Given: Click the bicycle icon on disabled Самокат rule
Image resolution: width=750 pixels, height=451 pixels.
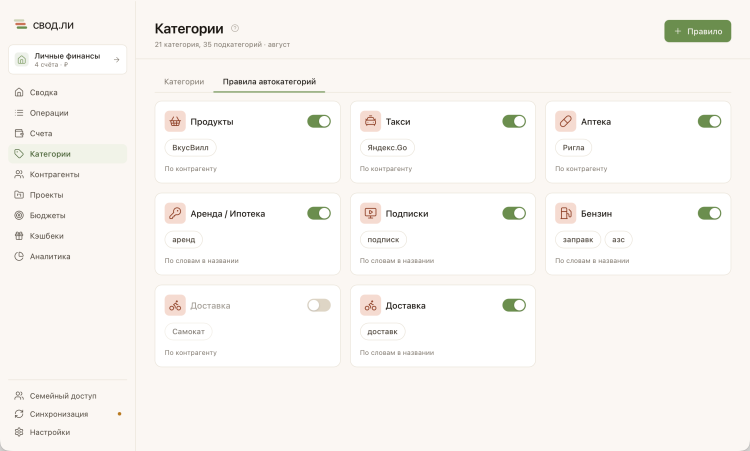Looking at the screenshot, I should [175, 306].
